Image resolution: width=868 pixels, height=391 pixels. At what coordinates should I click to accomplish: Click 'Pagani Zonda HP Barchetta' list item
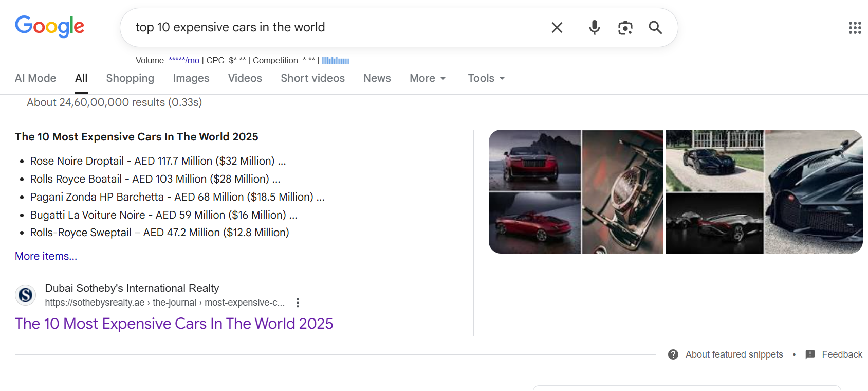click(177, 197)
